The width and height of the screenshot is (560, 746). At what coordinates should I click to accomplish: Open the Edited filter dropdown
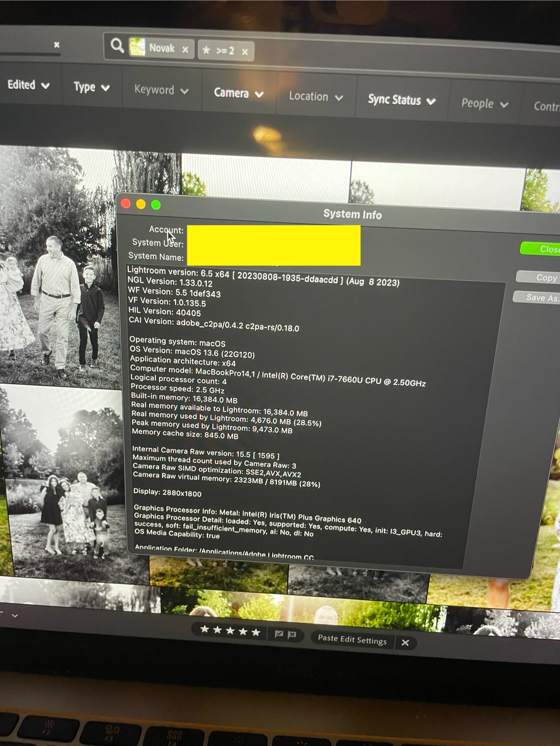28,85
